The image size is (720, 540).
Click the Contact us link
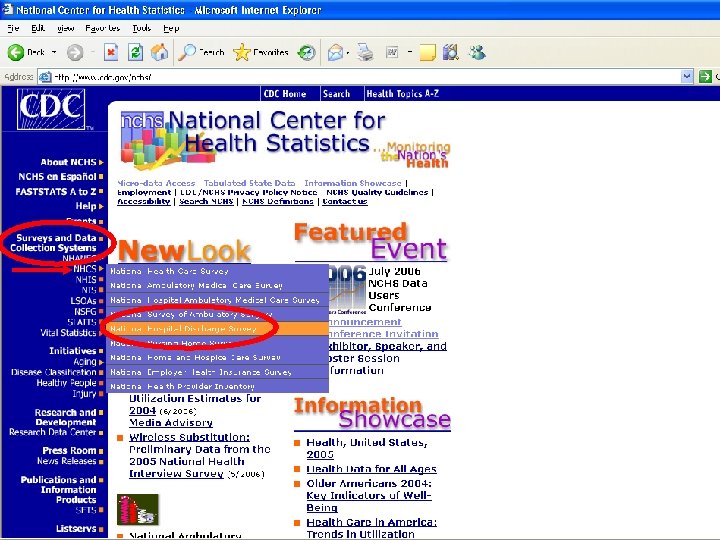pyautogui.click(x=345, y=201)
